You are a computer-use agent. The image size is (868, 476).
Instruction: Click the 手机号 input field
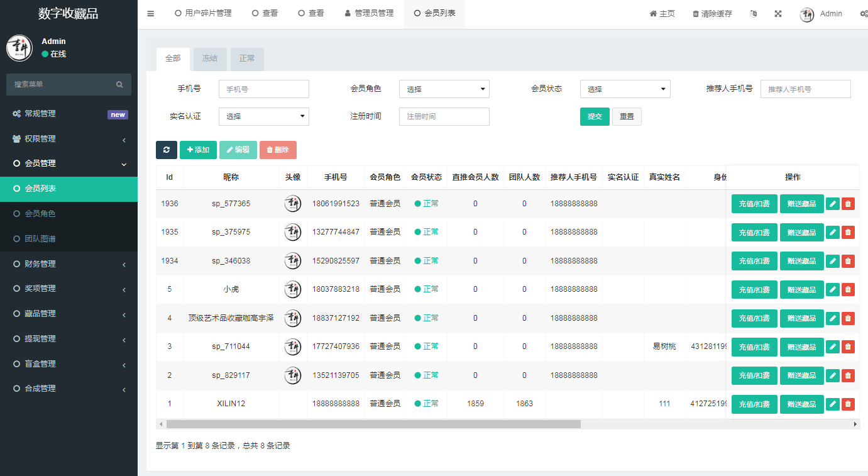tap(263, 89)
